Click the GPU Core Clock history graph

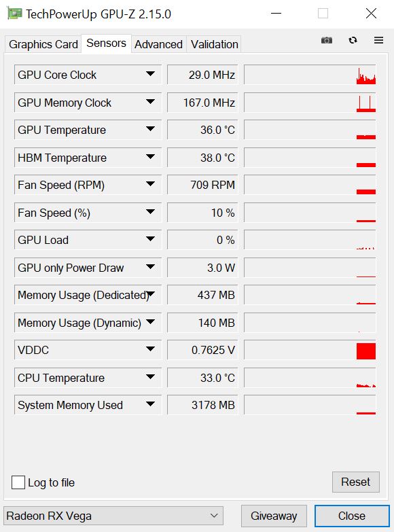(310, 75)
